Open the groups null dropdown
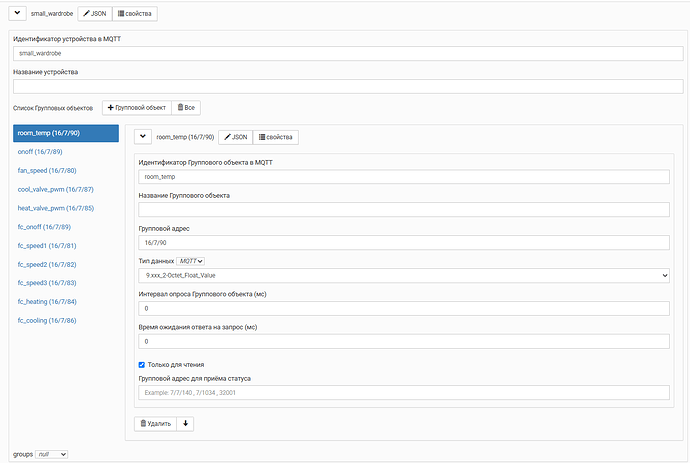 [51, 454]
